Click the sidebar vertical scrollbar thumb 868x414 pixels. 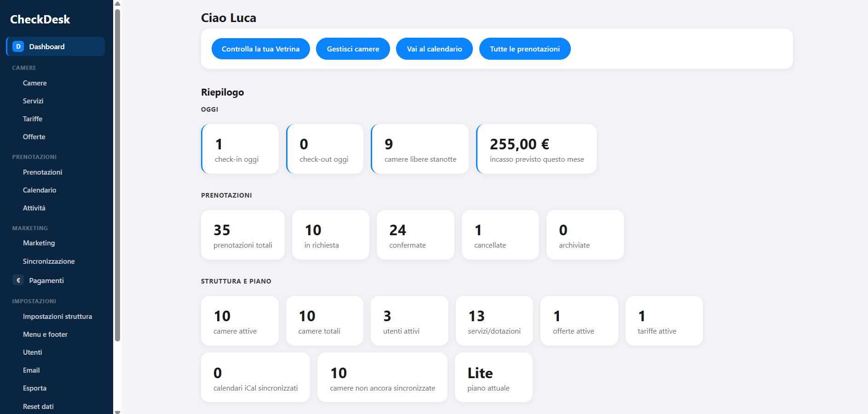pyautogui.click(x=117, y=175)
